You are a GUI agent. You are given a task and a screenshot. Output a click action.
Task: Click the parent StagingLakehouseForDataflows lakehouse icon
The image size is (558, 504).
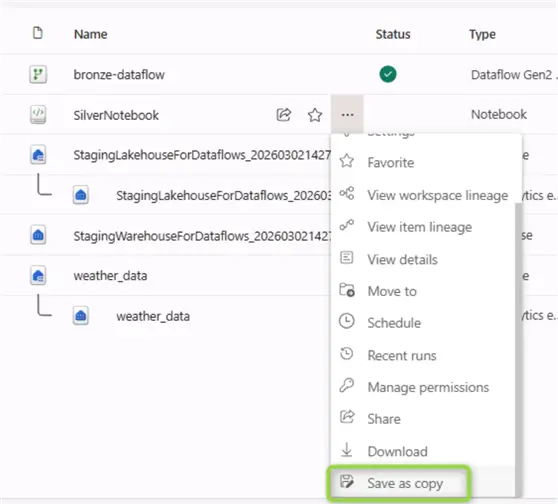(38, 155)
